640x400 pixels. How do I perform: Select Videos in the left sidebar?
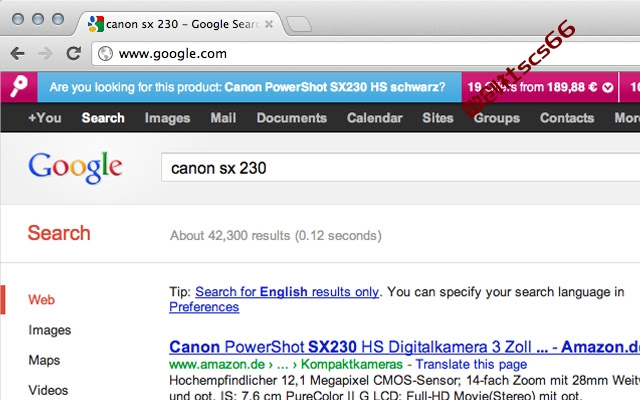click(x=48, y=390)
